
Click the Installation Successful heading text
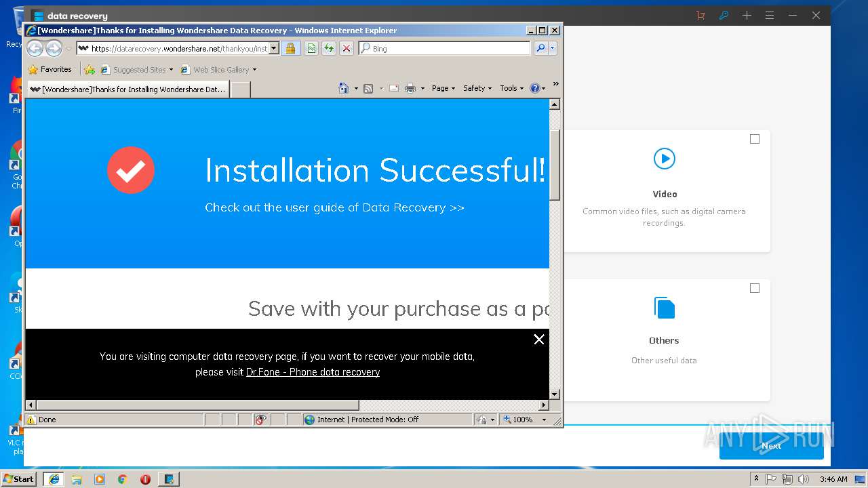[375, 170]
